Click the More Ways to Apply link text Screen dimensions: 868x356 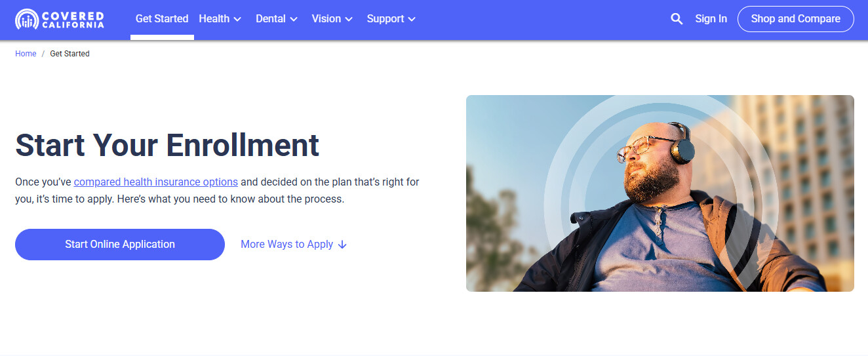287,245
